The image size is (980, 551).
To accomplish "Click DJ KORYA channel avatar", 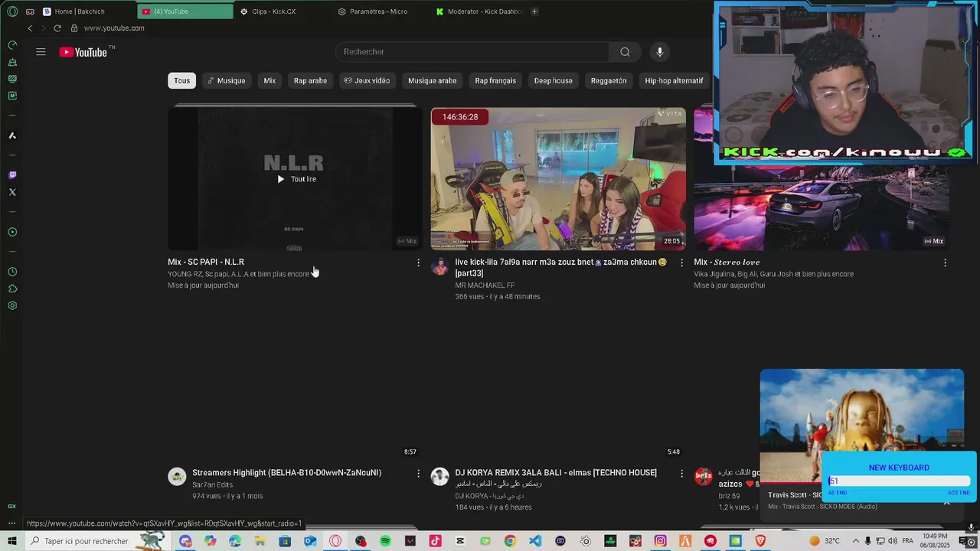I will click(x=439, y=477).
